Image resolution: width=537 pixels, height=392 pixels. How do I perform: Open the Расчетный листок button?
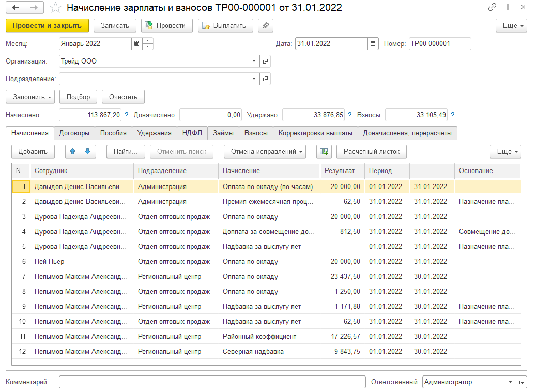372,151
